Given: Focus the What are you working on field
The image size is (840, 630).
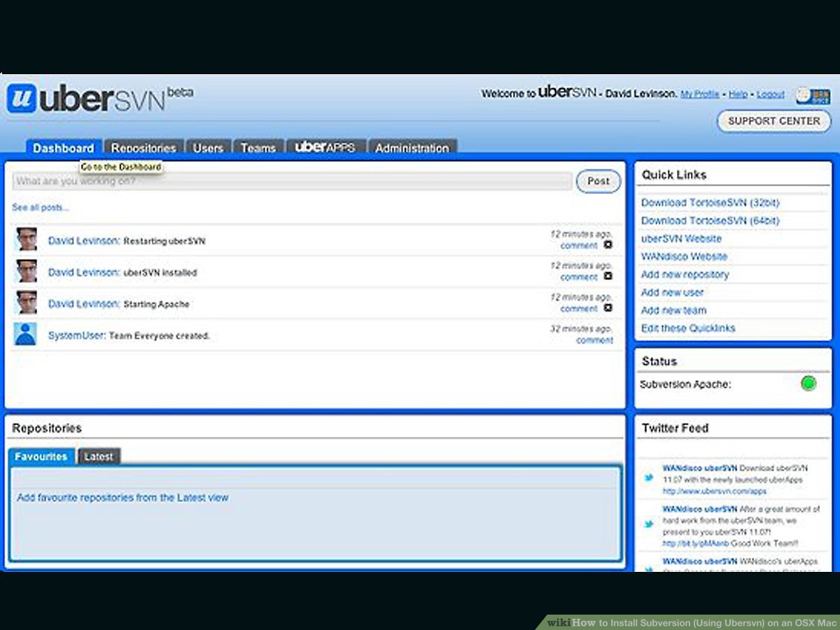Looking at the screenshot, I should (293, 181).
